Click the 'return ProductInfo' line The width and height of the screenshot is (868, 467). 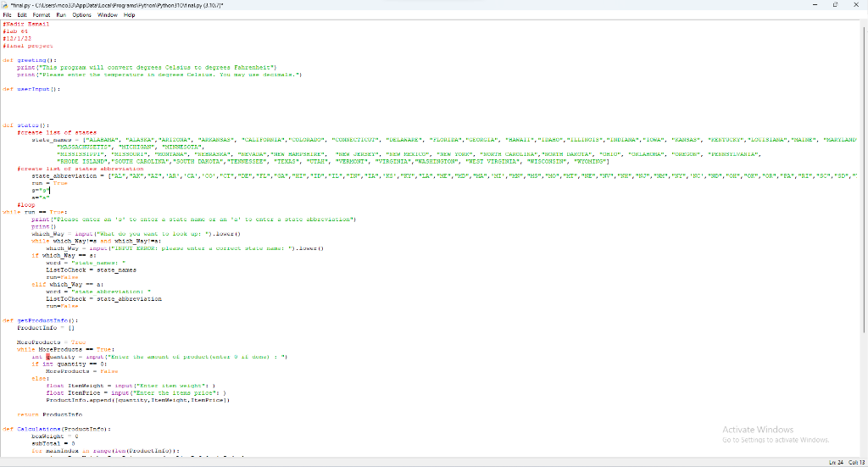tap(50, 414)
